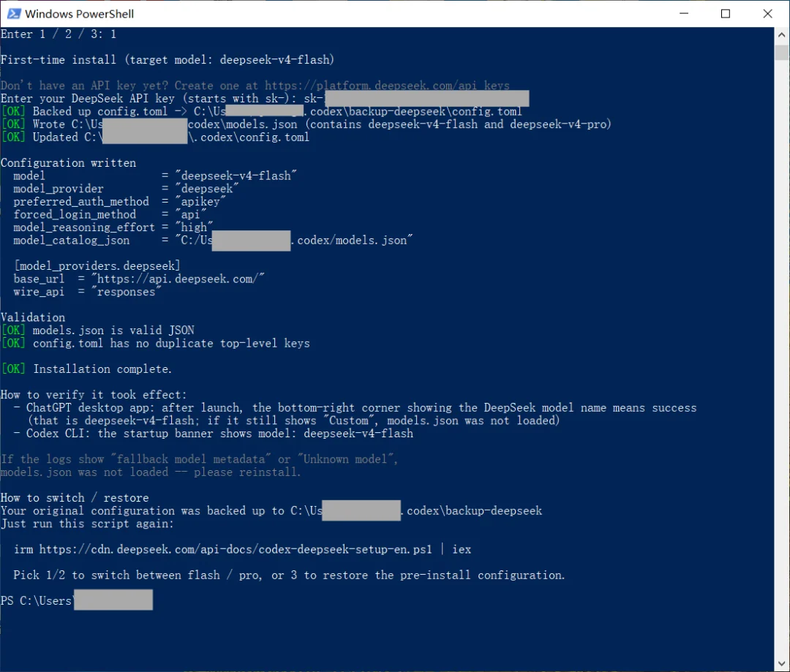Click the irm cdn.deepseek.com setup script command
Viewport: 790px width, 672px height.
click(242, 550)
